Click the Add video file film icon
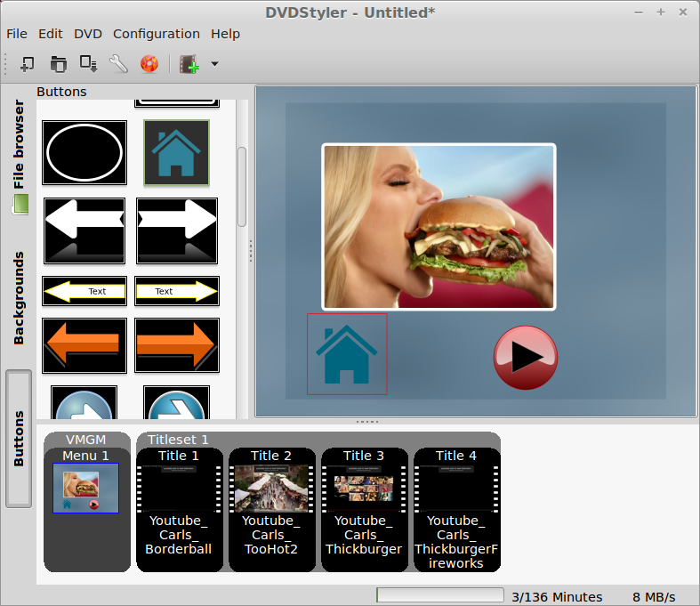Screen dimensions: 700x606 click(189, 64)
